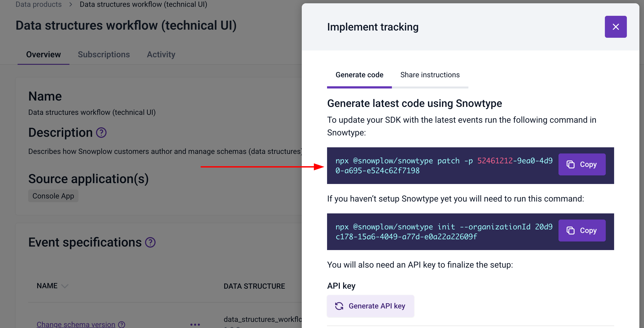Navigate to Data products breadcrumb

(38, 4)
